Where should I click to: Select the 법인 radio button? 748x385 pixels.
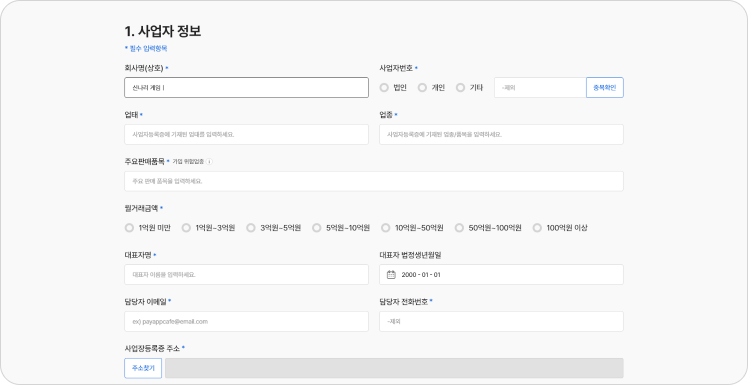click(x=384, y=88)
